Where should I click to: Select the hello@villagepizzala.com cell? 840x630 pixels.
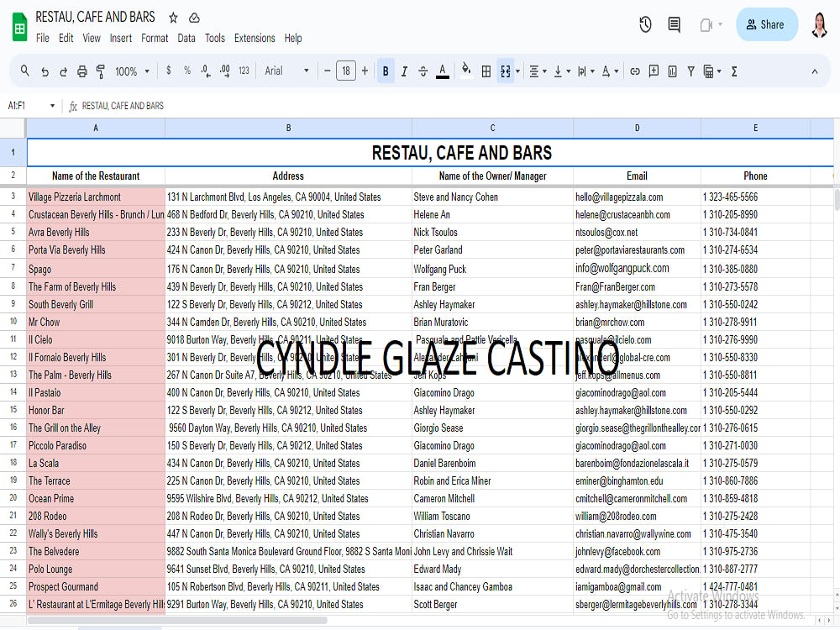pos(637,197)
